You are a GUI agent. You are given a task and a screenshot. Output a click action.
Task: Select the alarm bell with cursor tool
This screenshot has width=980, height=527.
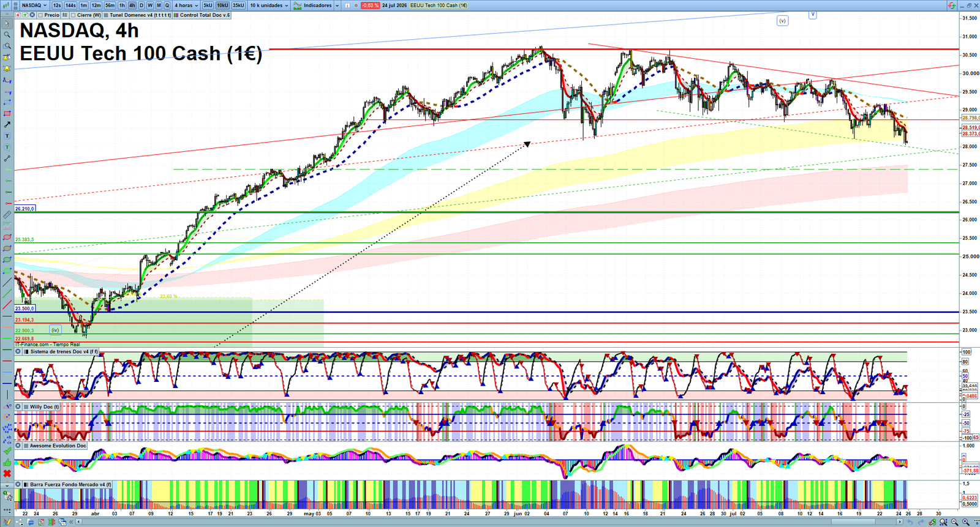pos(7,58)
